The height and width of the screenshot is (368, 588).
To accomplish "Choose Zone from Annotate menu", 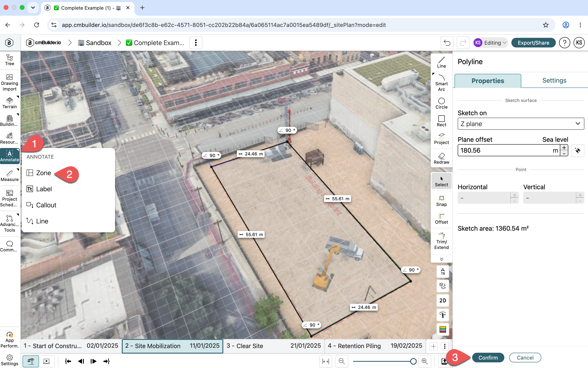I will (39, 173).
